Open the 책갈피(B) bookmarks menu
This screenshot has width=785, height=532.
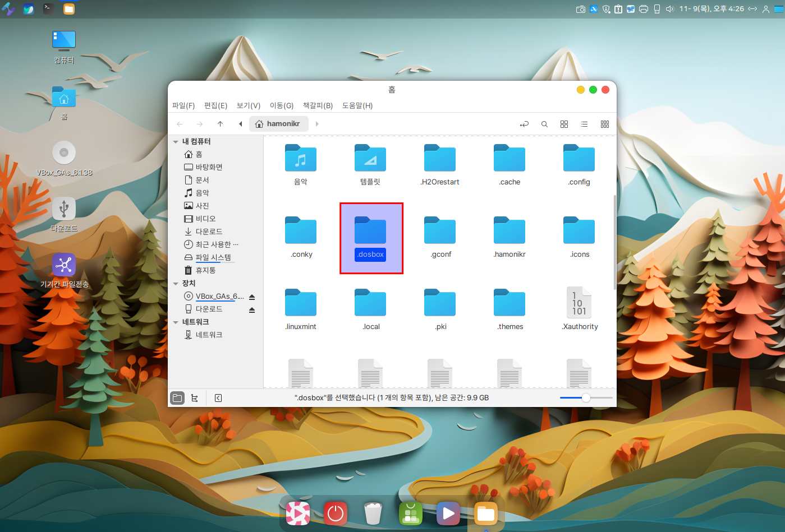318,105
